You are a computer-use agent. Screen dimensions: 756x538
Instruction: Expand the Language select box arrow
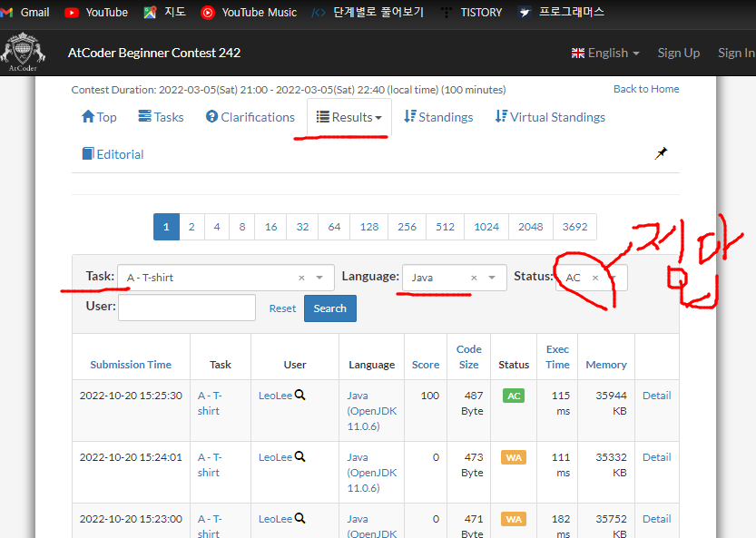(492, 278)
